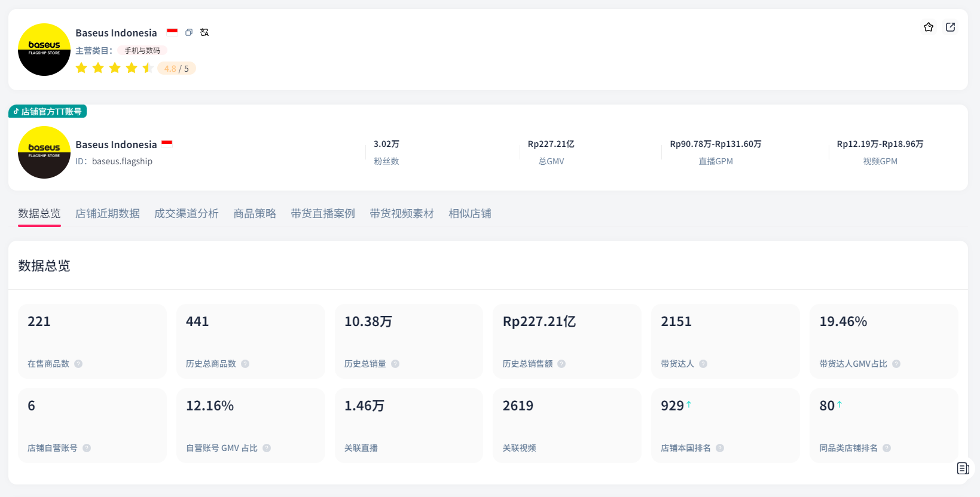Viewport: 980px width, 497px height.
Task: Switch to 店铺近期数据 tab
Action: [x=108, y=214]
